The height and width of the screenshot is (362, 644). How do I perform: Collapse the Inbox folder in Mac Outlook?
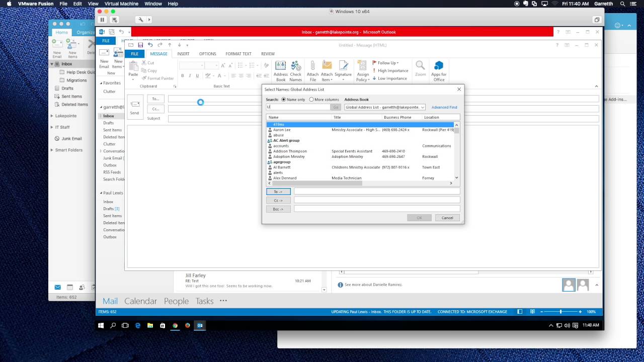(x=52, y=64)
